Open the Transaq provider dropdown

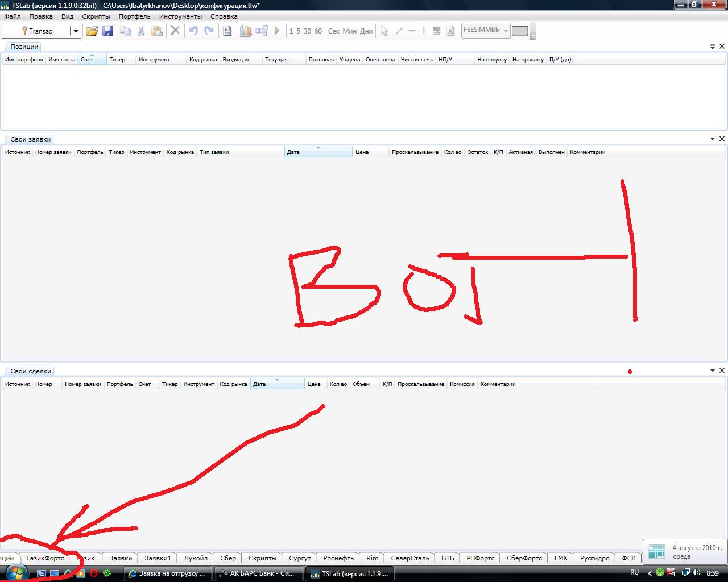click(x=75, y=31)
